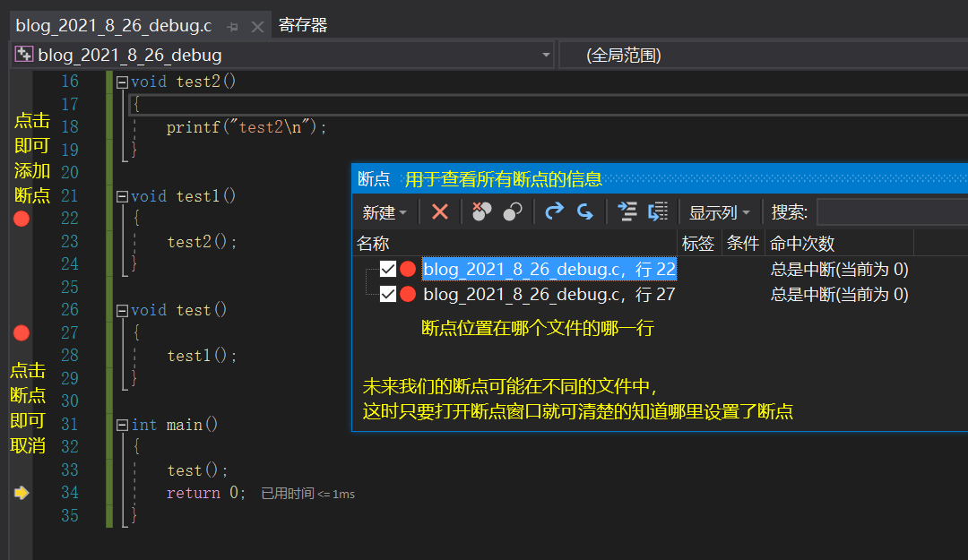Click the 条件 column header
This screenshot has width=968, height=560.
742,242
